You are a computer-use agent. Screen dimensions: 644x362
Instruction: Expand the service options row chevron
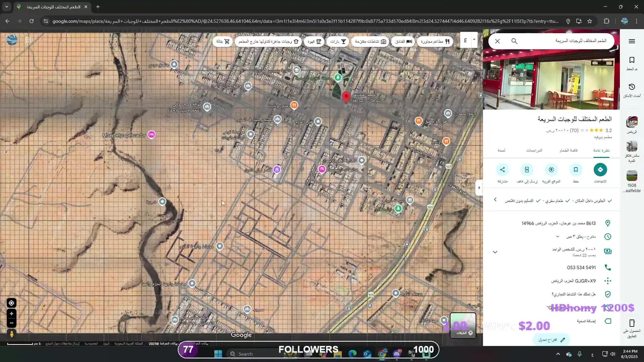coord(495,200)
